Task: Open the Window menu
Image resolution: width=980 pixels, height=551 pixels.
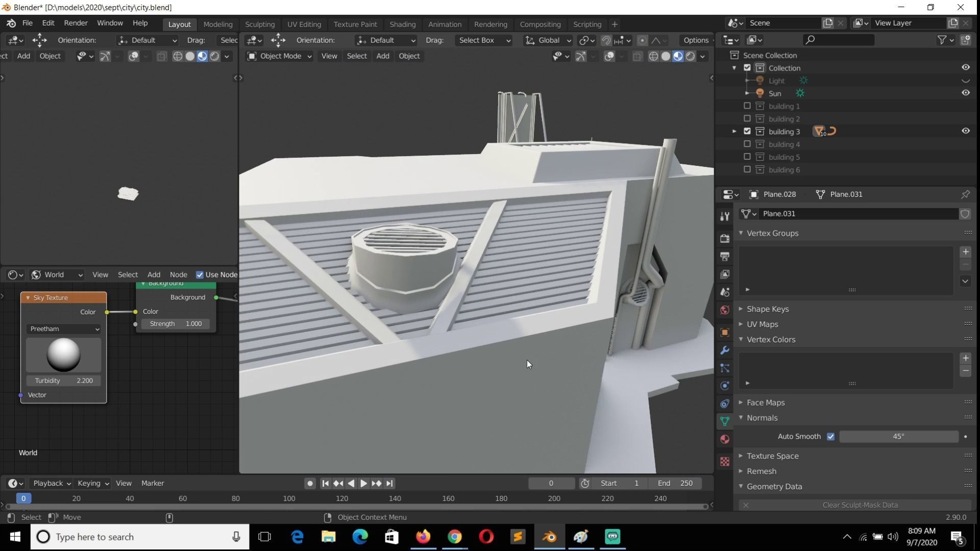Action: tap(110, 23)
